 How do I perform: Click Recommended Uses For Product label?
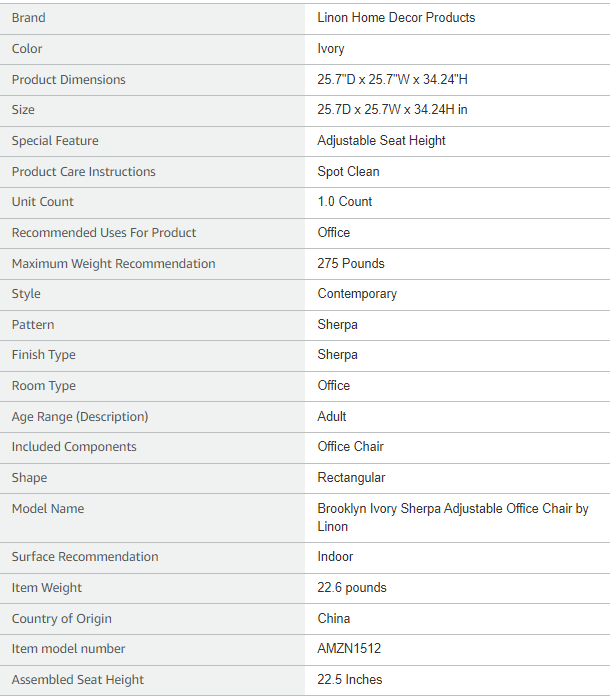click(104, 233)
